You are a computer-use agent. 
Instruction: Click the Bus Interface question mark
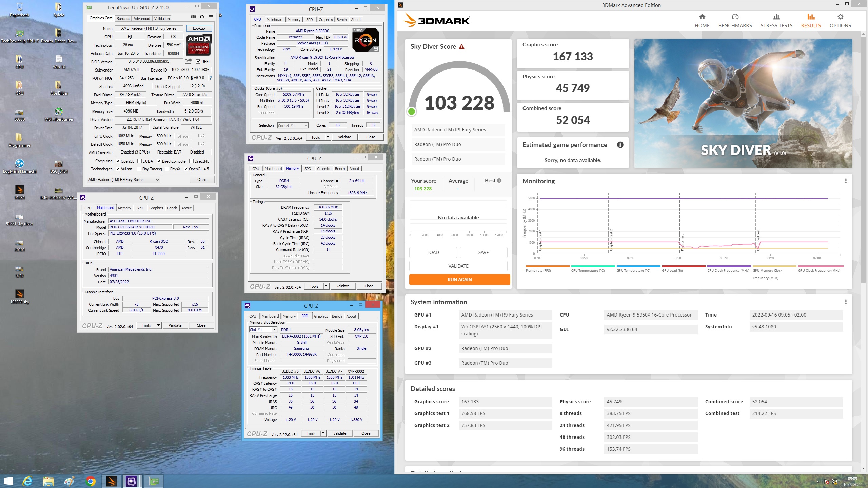click(211, 78)
